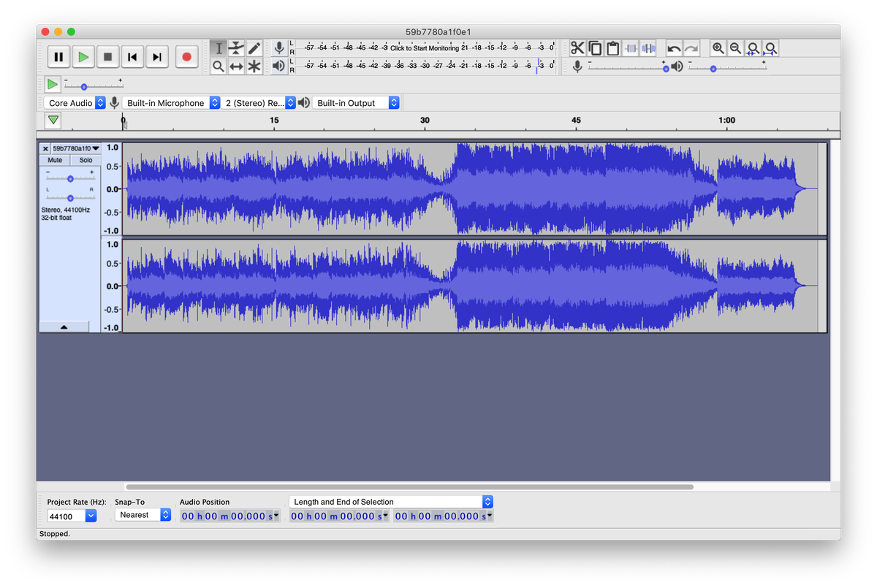Select the Draw (pencil) tool
Viewport: 877px width, 588px height.
[254, 48]
